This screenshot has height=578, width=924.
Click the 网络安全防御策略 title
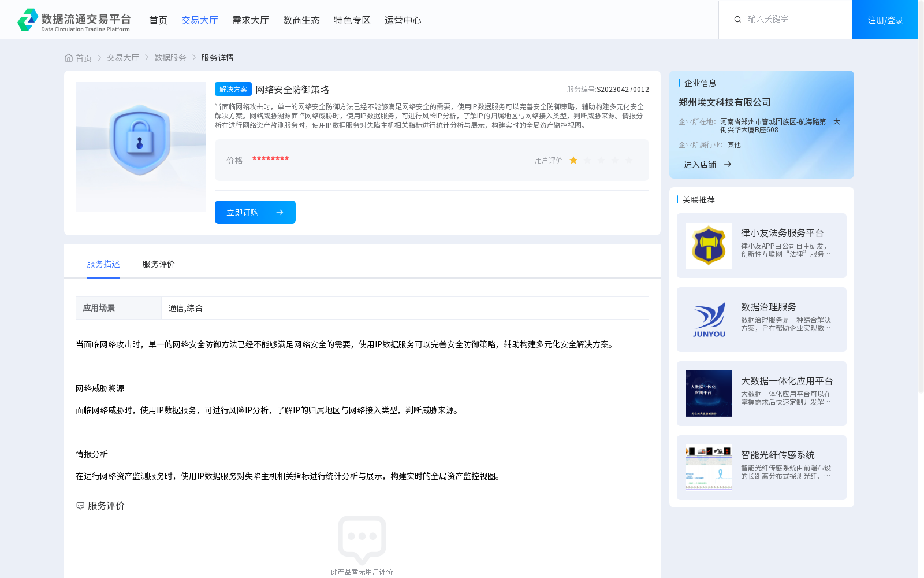coord(292,90)
